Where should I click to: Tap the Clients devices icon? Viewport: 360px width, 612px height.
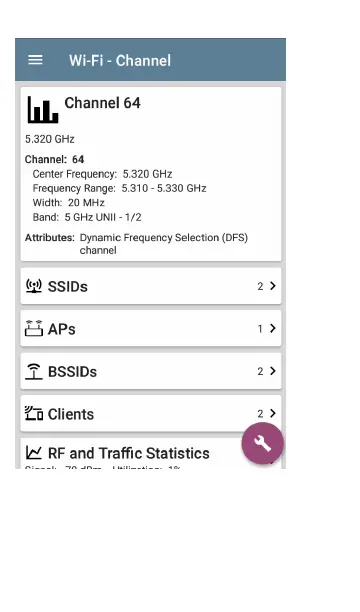pos(34,413)
